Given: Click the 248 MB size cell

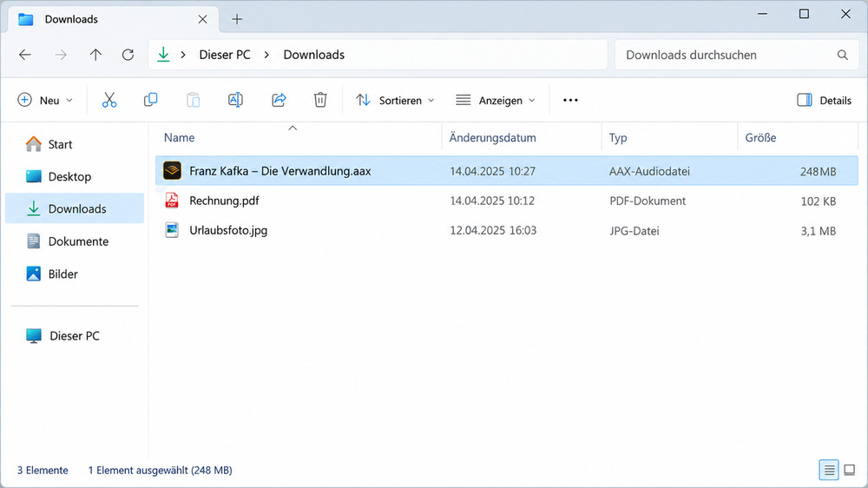Looking at the screenshot, I should click(819, 172).
